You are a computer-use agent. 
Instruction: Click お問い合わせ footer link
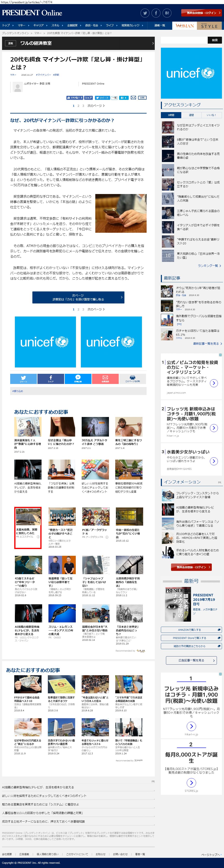tap(120, 854)
